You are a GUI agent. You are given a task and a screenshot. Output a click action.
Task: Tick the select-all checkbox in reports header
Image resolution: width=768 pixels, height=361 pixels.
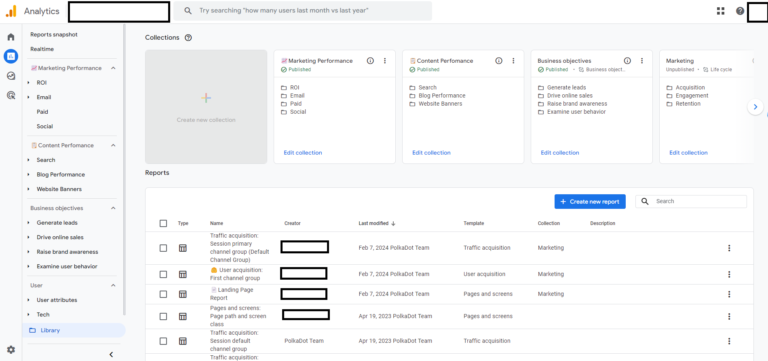click(163, 223)
